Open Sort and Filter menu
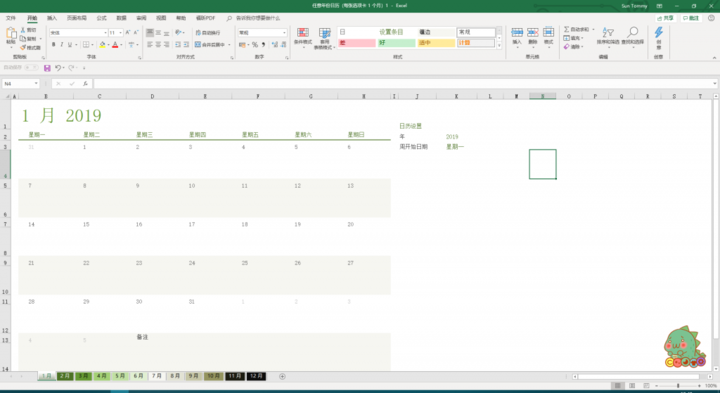The width and height of the screenshot is (720, 393). click(x=608, y=36)
